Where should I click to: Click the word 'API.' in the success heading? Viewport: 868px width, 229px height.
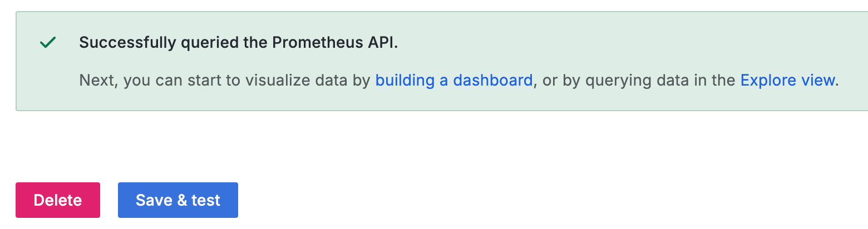(x=381, y=43)
